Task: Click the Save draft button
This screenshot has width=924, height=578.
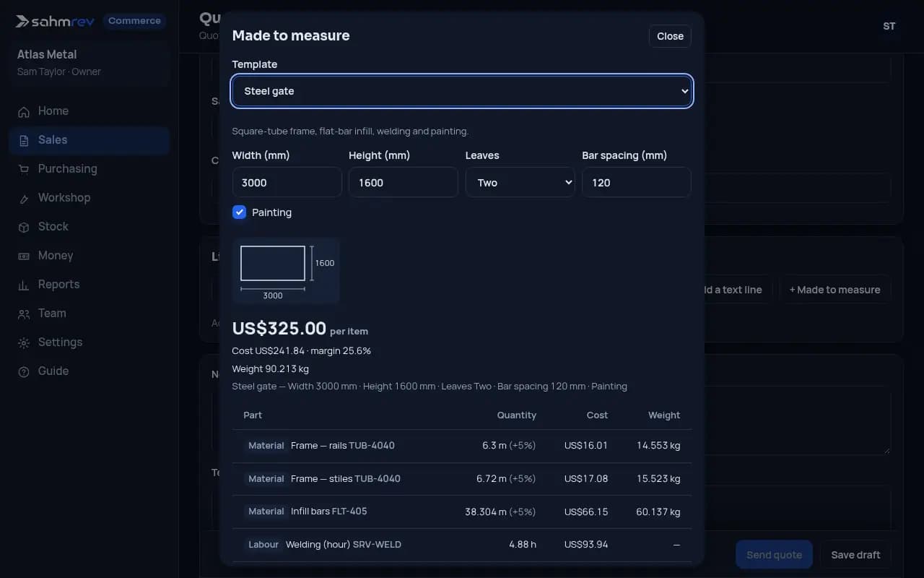Action: 855,555
